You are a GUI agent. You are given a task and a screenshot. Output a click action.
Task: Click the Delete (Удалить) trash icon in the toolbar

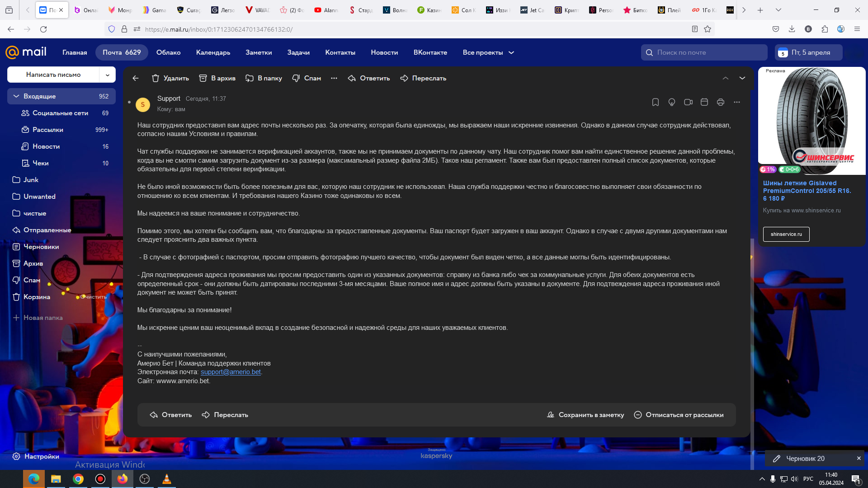156,78
